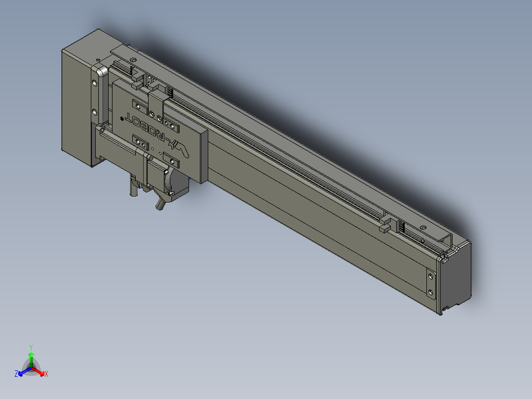Viewport: 532px width, 399px height.
Task: Click the green Y axis of the triad
Action: coord(31,360)
